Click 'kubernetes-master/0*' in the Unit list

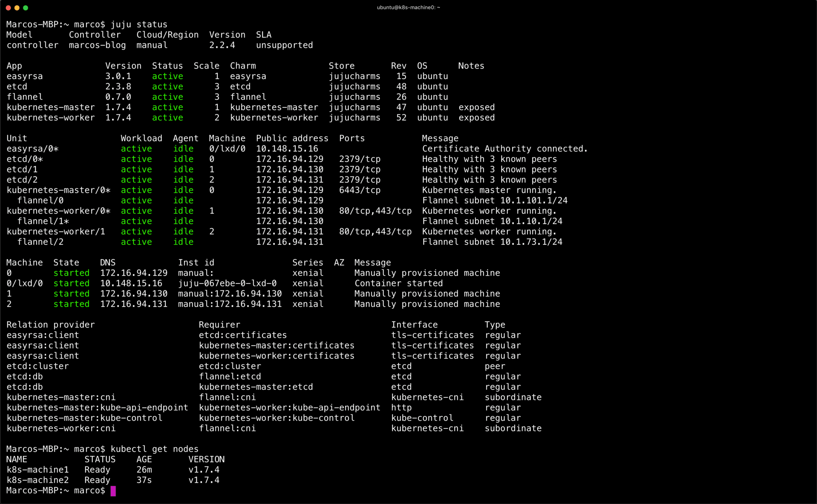(58, 190)
